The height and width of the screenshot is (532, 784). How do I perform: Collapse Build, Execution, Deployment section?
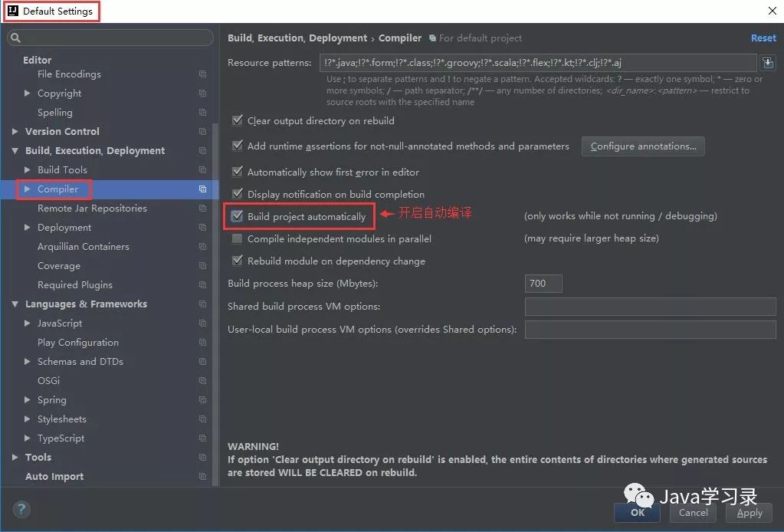click(x=15, y=150)
